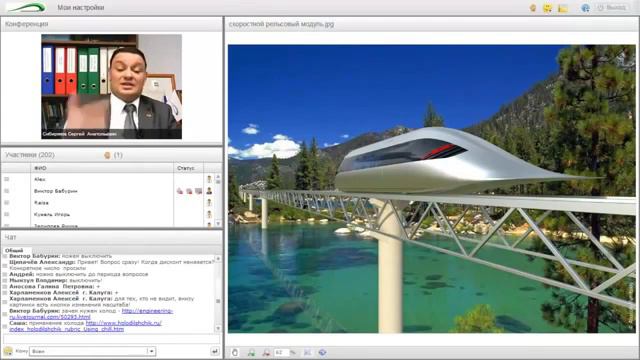The width and height of the screenshot is (640, 360).
Task: Click the message marker beside Андрей's chat message
Action: (x=5, y=275)
